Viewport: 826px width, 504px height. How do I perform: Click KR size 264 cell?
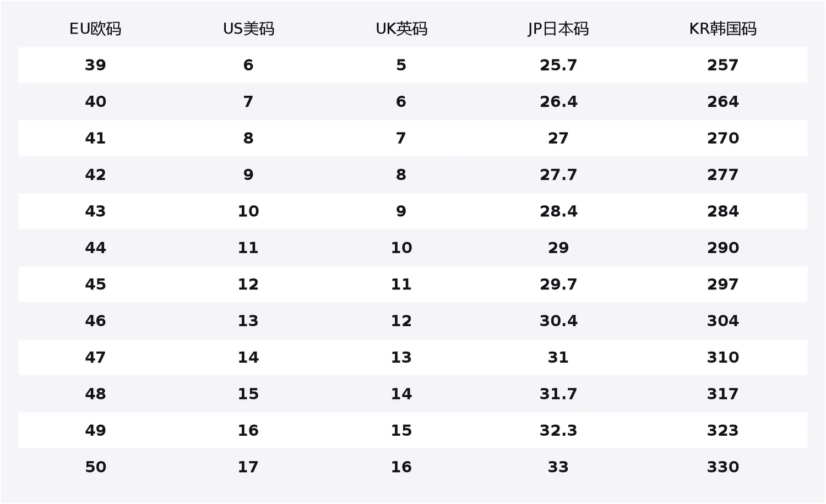pyautogui.click(x=723, y=101)
